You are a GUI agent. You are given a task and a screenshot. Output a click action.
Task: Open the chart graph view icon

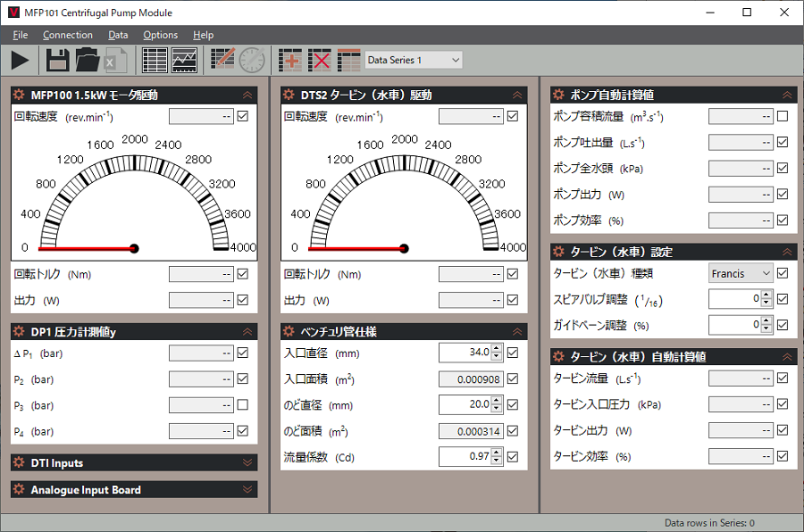click(x=184, y=61)
